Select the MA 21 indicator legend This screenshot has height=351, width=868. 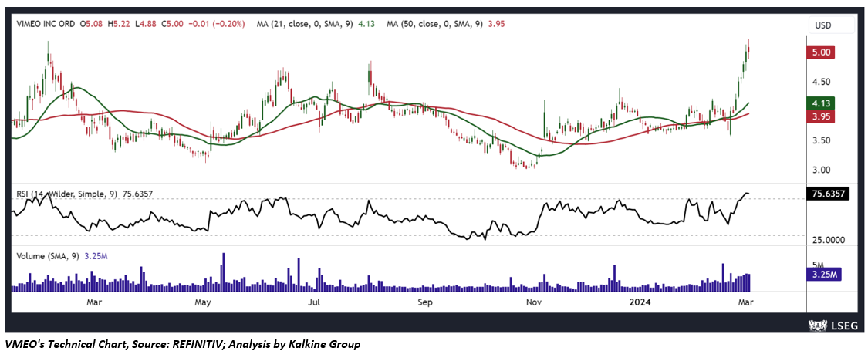[316, 24]
